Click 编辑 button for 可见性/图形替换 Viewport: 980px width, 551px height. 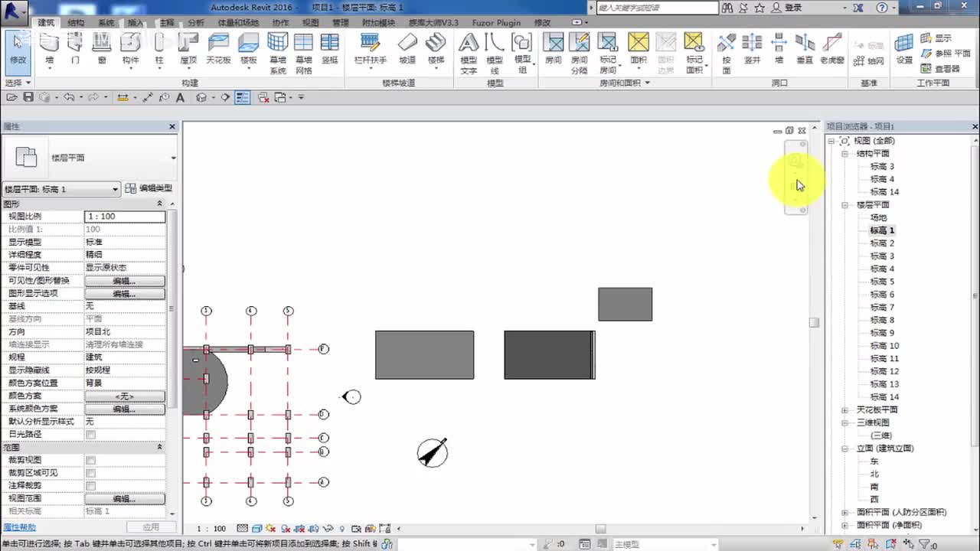point(125,281)
